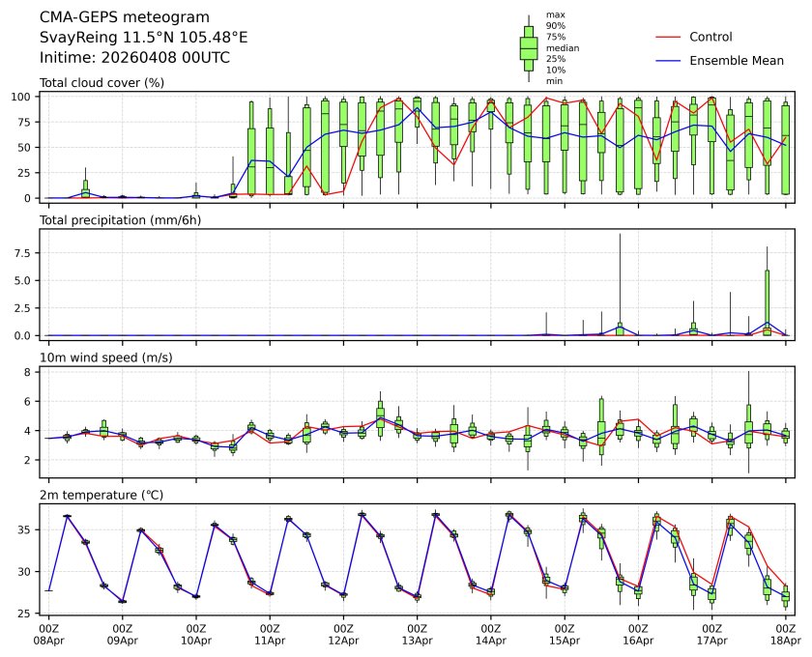812x657 pixels.
Task: Click the SvayReing location coordinates text
Action: click(143, 37)
